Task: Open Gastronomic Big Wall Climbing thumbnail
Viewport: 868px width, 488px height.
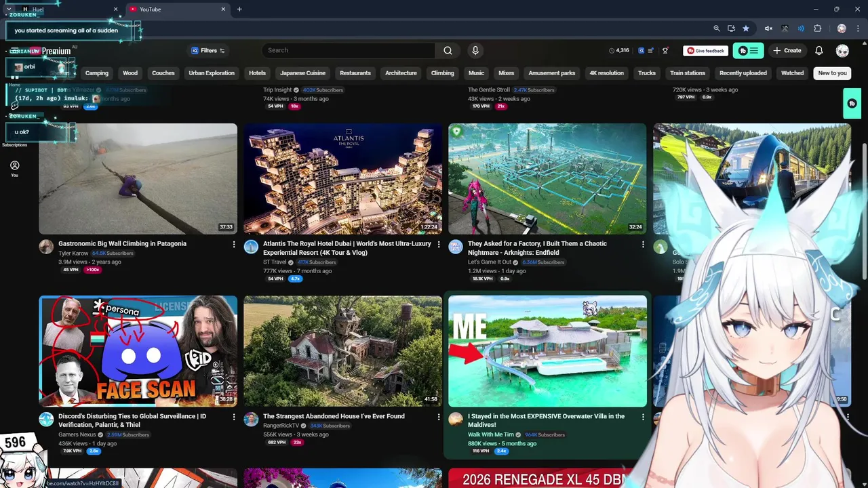Action: 138,179
